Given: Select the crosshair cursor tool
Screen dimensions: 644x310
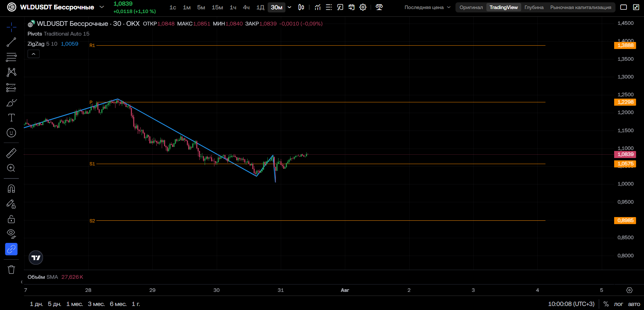Looking at the screenshot, I should point(11,27).
